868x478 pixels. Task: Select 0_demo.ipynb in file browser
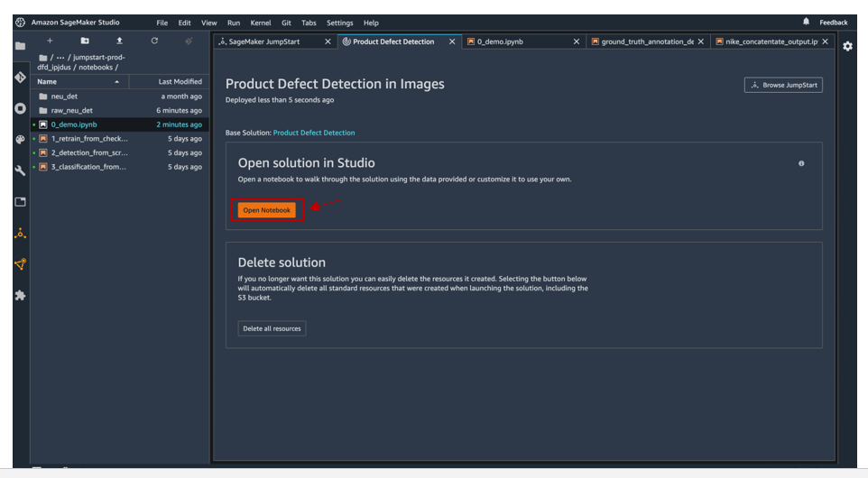120,124
